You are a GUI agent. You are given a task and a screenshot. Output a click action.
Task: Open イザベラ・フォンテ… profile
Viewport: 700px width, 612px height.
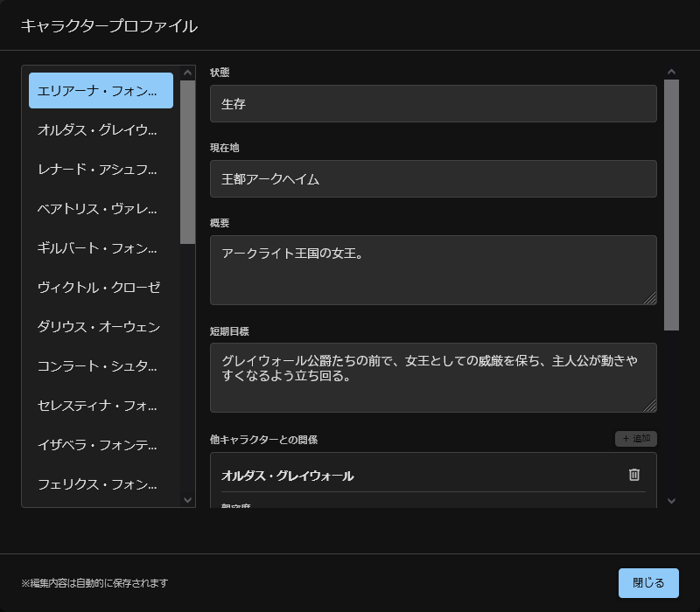[x=101, y=445]
